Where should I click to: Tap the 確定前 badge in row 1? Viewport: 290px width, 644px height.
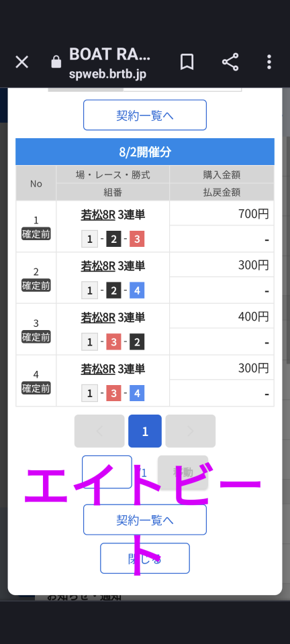(36, 234)
